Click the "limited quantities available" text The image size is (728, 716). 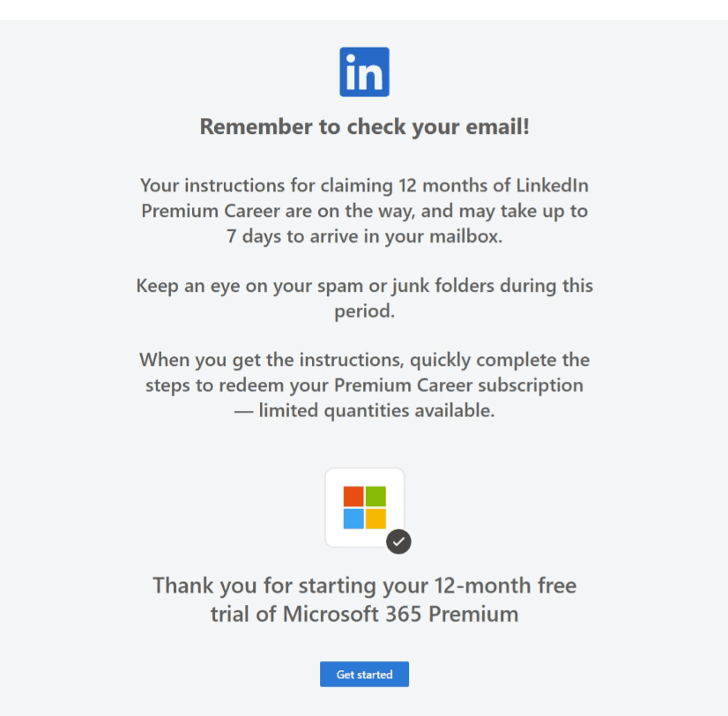pos(376,410)
